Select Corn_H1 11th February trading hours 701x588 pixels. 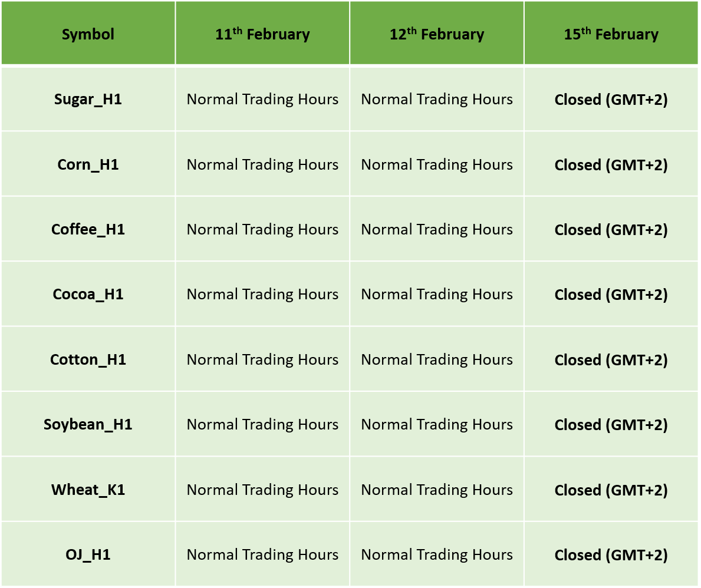[262, 164]
